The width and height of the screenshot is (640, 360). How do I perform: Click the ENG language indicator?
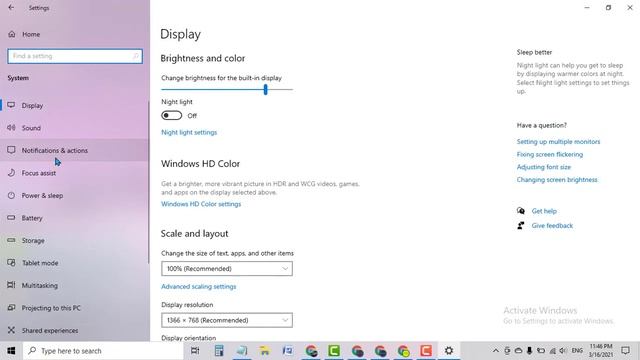[x=577, y=351]
